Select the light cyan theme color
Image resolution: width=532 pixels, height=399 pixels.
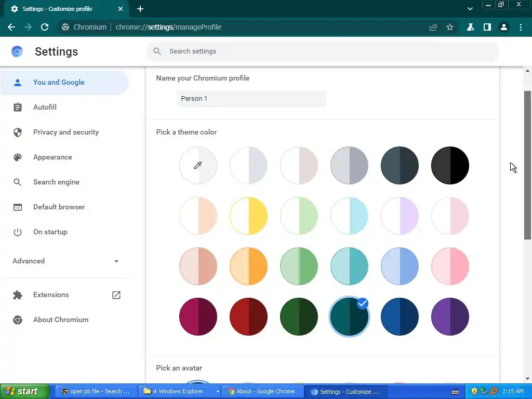[349, 216]
